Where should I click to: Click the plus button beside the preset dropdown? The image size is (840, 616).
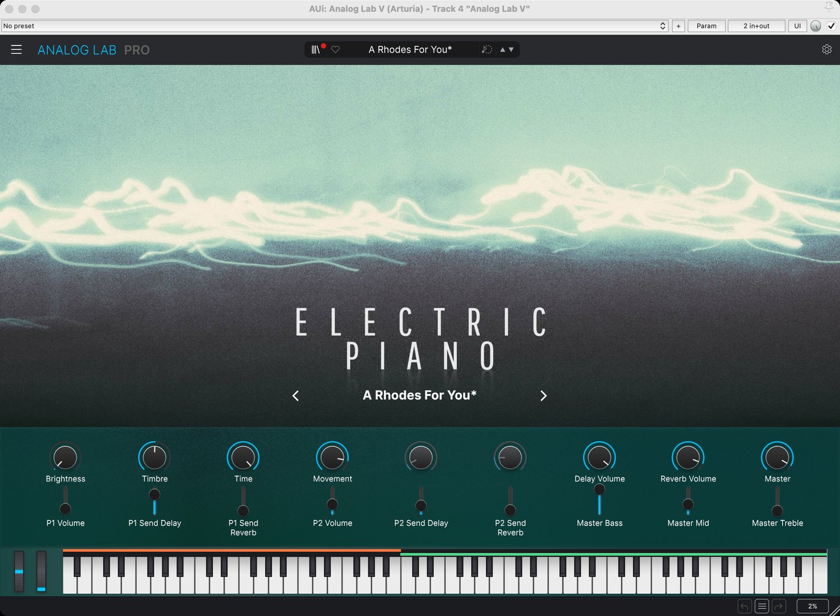(679, 26)
